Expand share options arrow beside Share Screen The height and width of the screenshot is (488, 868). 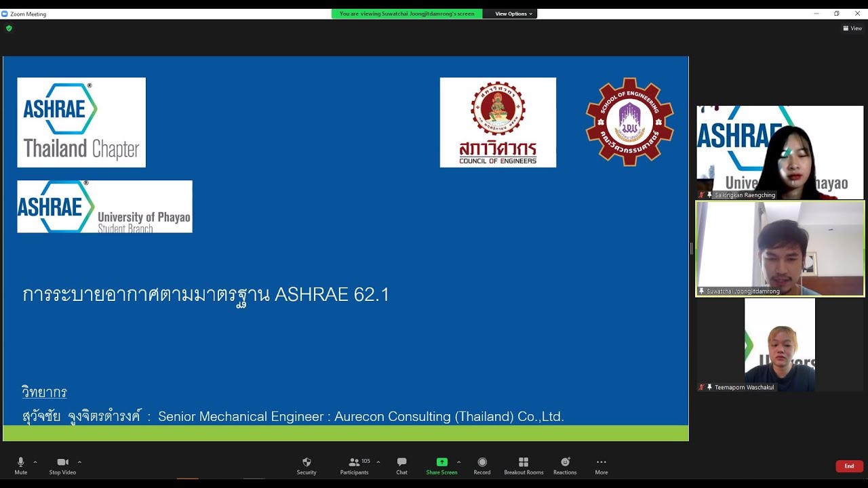coord(459,462)
